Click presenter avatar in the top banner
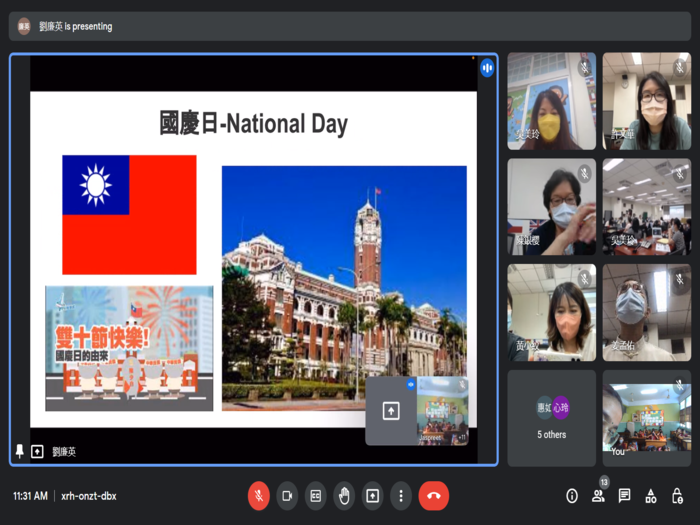This screenshot has height=525, width=700. click(24, 26)
